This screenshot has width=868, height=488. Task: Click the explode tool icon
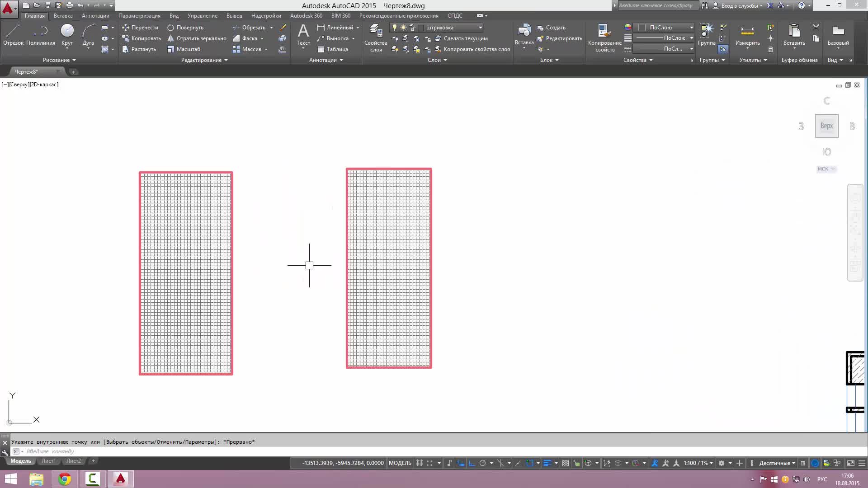click(x=282, y=38)
